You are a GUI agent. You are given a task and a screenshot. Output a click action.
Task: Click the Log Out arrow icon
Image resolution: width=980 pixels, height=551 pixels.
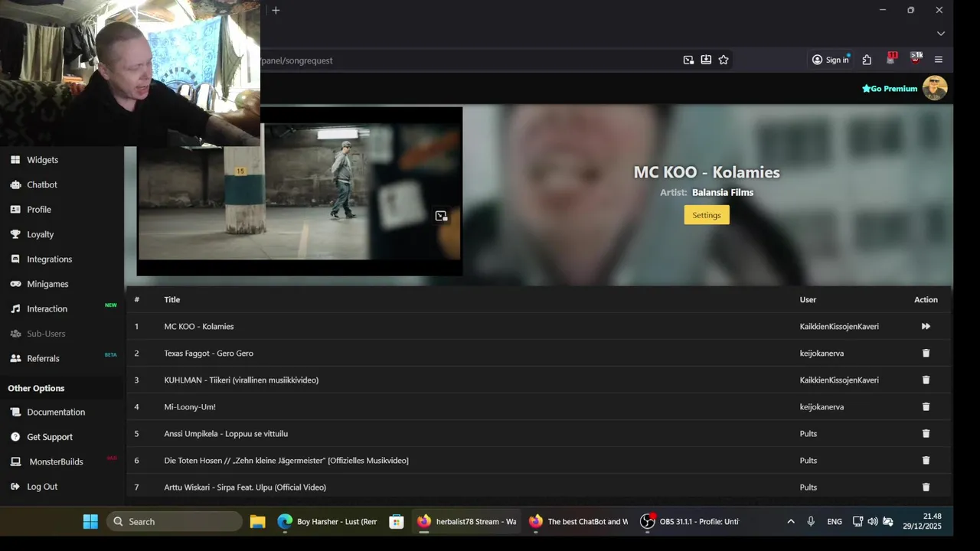click(x=15, y=487)
